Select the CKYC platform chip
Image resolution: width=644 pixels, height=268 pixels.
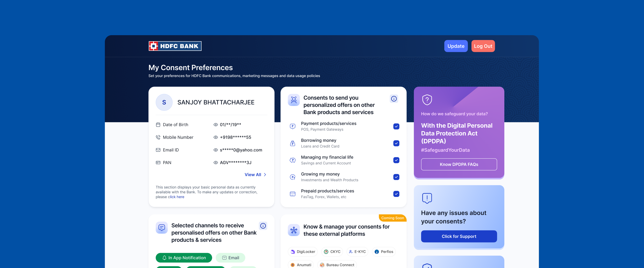coord(332,252)
